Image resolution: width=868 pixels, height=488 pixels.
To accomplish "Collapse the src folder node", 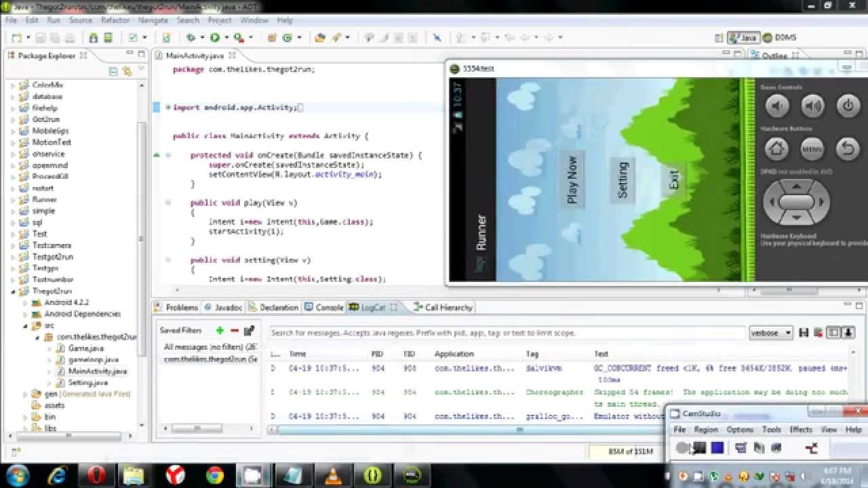I will (x=25, y=325).
